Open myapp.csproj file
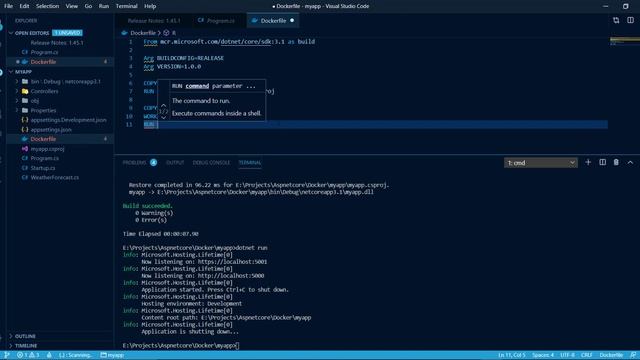The image size is (640, 360). click(47, 149)
